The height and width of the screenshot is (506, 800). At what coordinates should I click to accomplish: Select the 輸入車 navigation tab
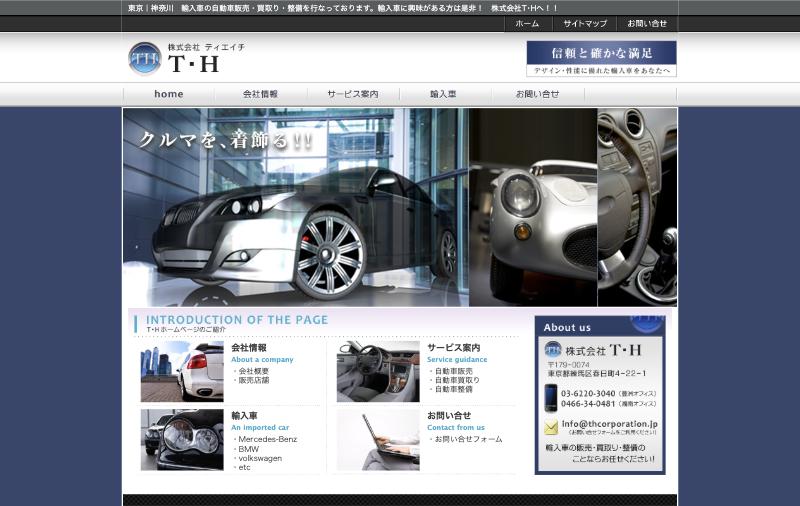(x=443, y=94)
